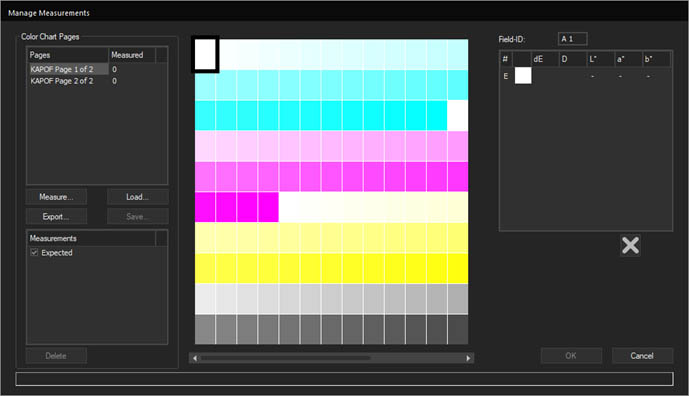
Task: Click the horizontal scrollbar under the chart
Action: [331, 358]
